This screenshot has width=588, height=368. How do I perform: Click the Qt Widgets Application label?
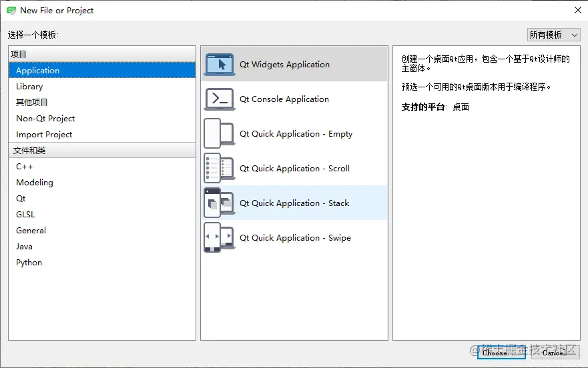tap(284, 65)
